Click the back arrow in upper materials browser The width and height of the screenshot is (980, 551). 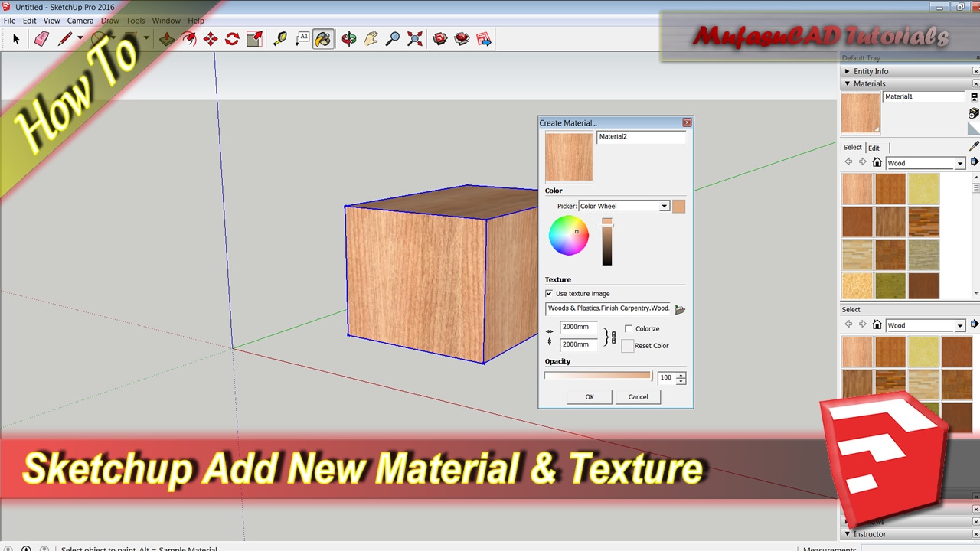coord(848,162)
